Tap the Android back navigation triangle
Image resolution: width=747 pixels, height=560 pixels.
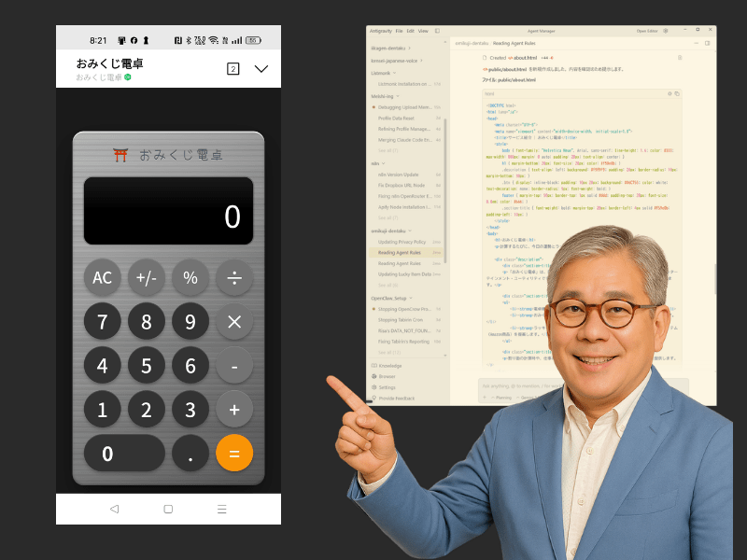coord(114,510)
